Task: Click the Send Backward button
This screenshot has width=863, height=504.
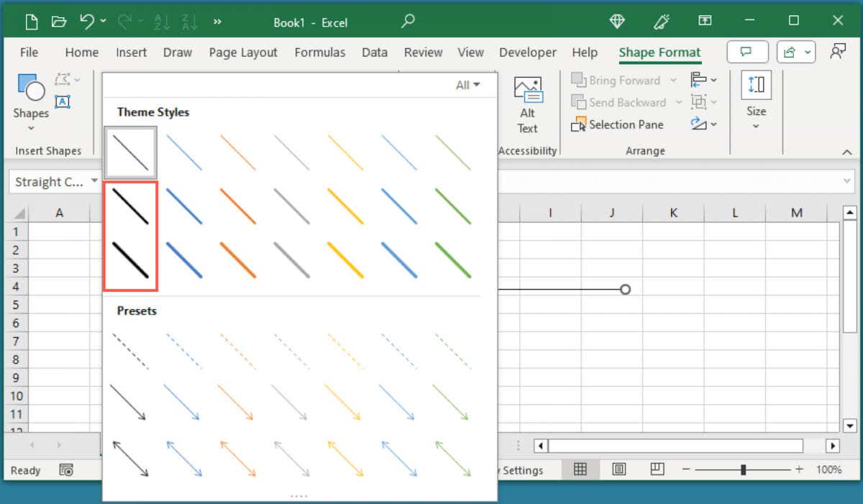Action: [x=618, y=103]
